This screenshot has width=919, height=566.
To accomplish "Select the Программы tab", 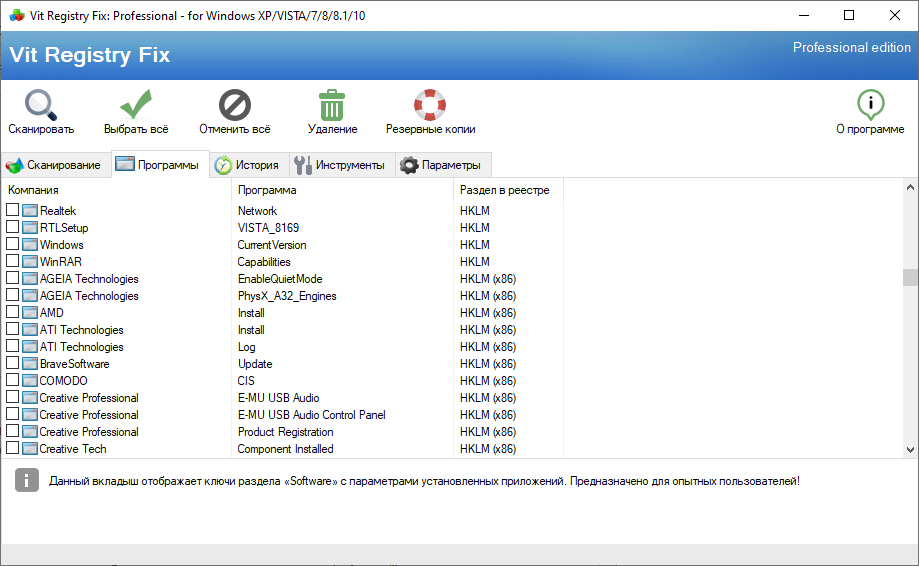I will [x=160, y=165].
